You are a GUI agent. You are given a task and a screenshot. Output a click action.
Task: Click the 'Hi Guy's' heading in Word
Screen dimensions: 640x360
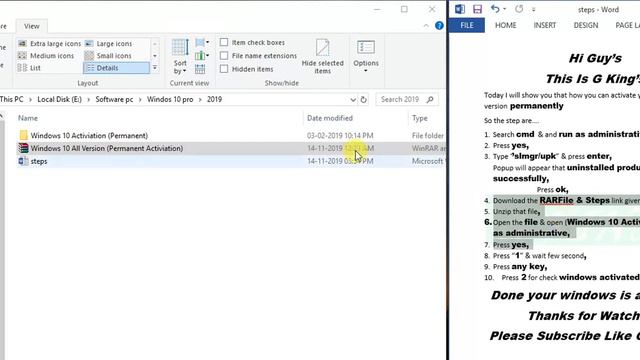pyautogui.click(x=595, y=58)
